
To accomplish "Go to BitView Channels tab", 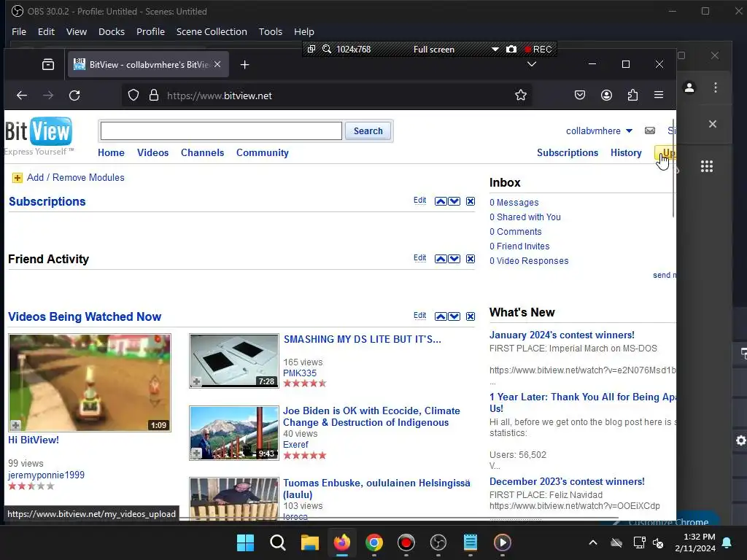I will tap(203, 152).
